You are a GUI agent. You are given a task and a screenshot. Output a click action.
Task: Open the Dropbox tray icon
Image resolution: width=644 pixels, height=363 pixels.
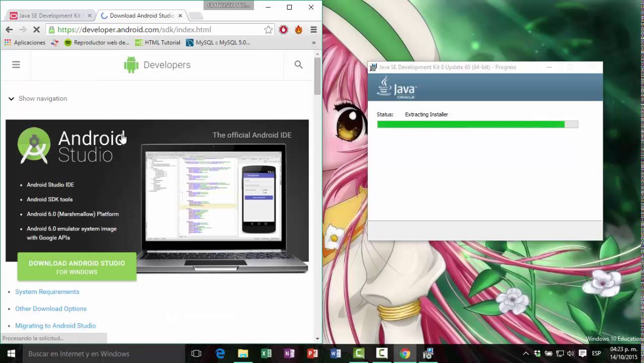tap(537, 353)
